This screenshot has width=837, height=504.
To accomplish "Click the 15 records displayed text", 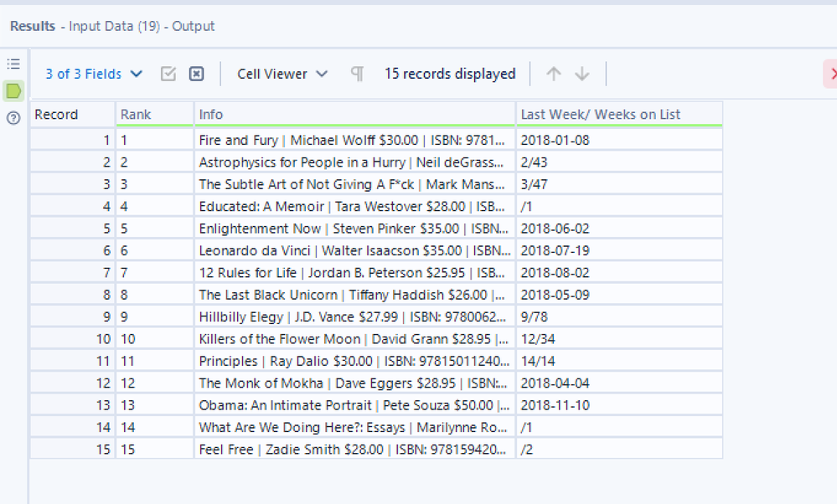I will (x=449, y=74).
